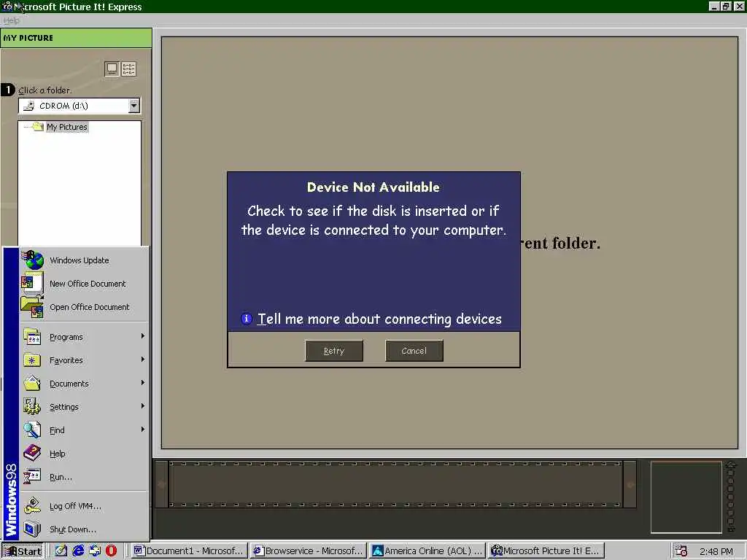This screenshot has height=560, width=747.
Task: Click the Shut Down monitor icon
Action: [32, 529]
